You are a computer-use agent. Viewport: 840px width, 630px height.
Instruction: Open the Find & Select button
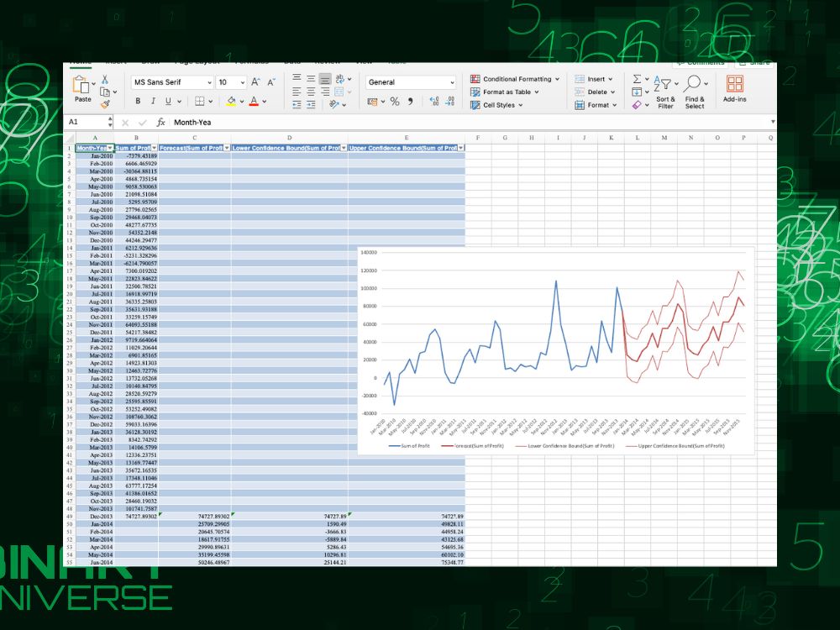tap(696, 92)
